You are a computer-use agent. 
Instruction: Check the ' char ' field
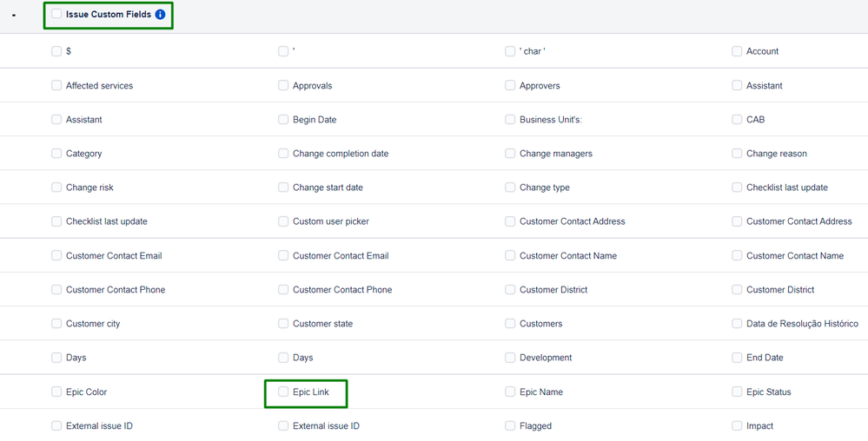tap(510, 51)
